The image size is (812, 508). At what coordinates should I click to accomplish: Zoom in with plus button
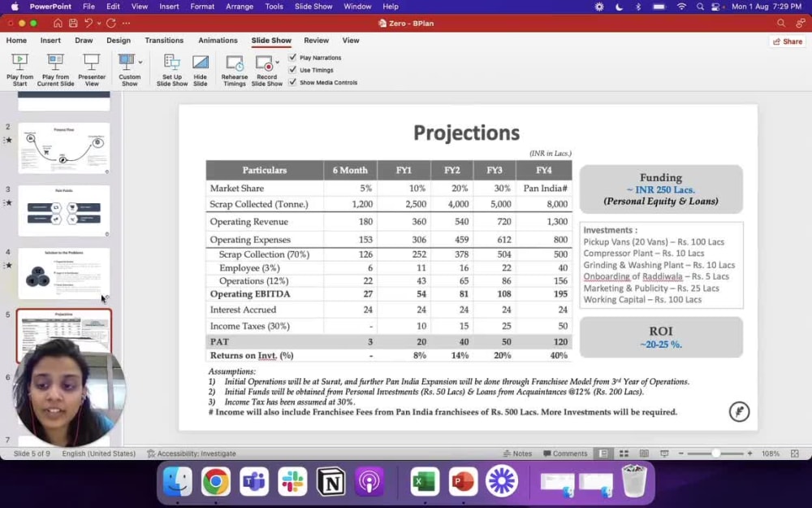(x=749, y=454)
